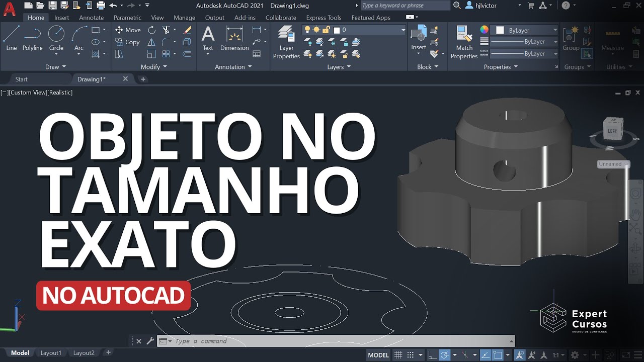Click the layer 0 color swatch
This screenshot has width=644, height=362.
pos(337,30)
